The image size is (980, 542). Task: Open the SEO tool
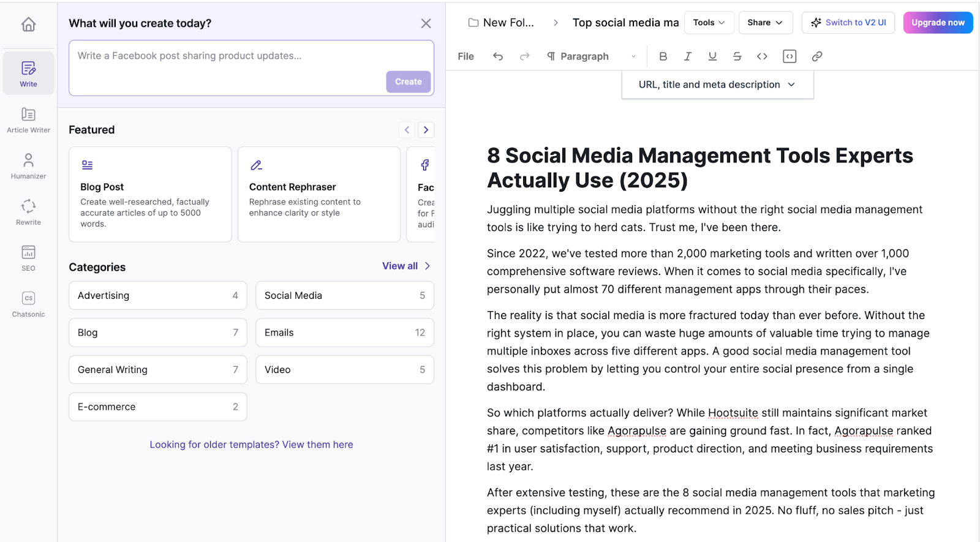click(x=28, y=258)
